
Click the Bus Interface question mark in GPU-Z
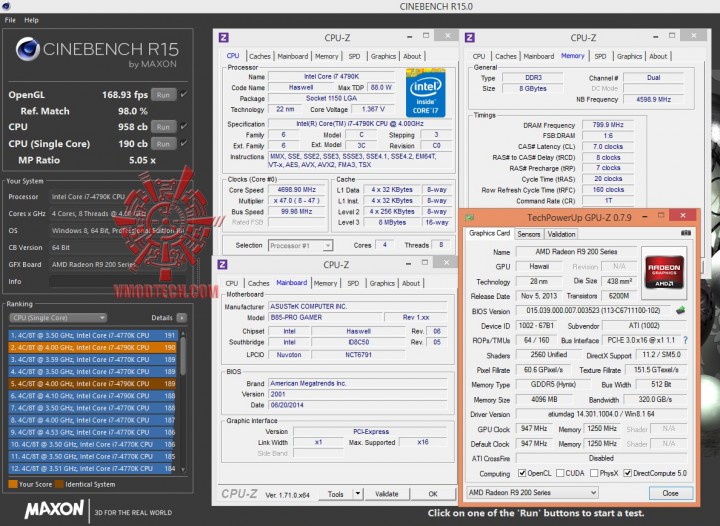coord(685,340)
